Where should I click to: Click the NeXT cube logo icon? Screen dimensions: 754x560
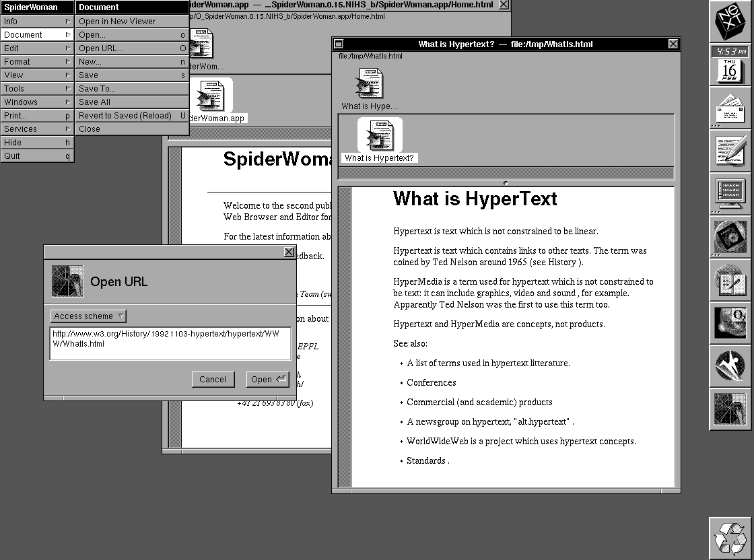point(730,22)
